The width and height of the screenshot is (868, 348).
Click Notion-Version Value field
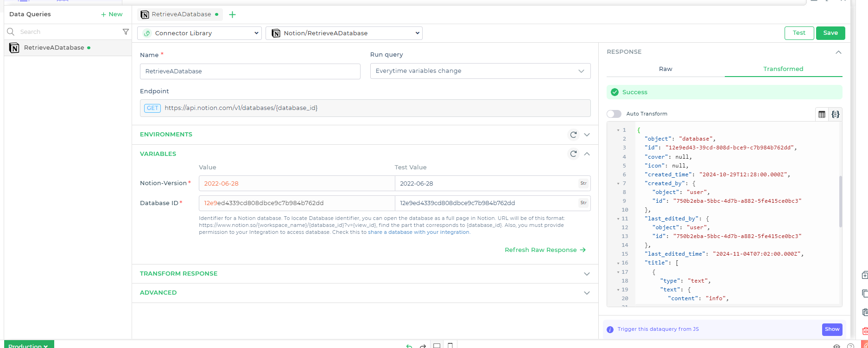(x=297, y=183)
